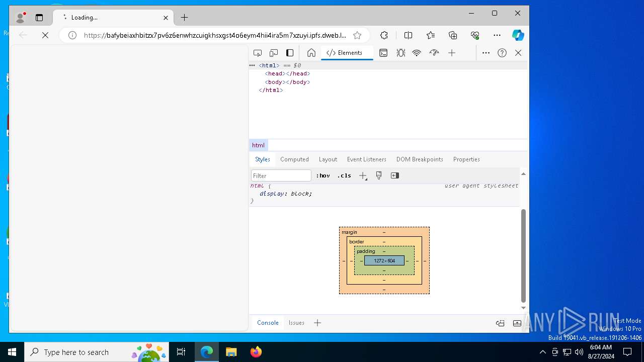Open the Console drawer tab
The height and width of the screenshot is (362, 644).
(x=268, y=323)
